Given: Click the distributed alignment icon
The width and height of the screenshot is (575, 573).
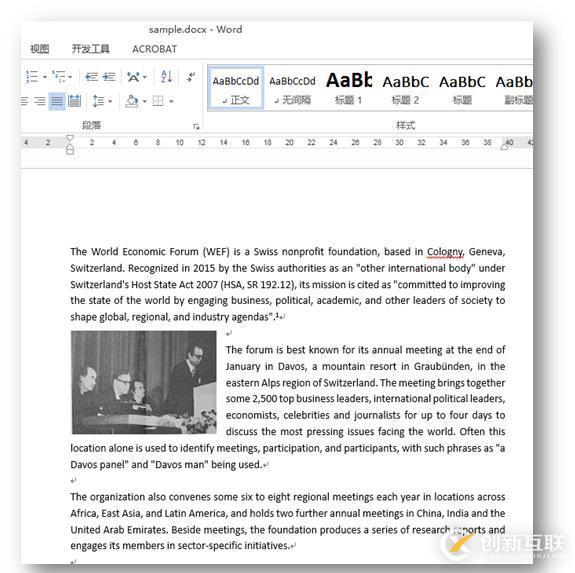Looking at the screenshot, I should pos(74,101).
